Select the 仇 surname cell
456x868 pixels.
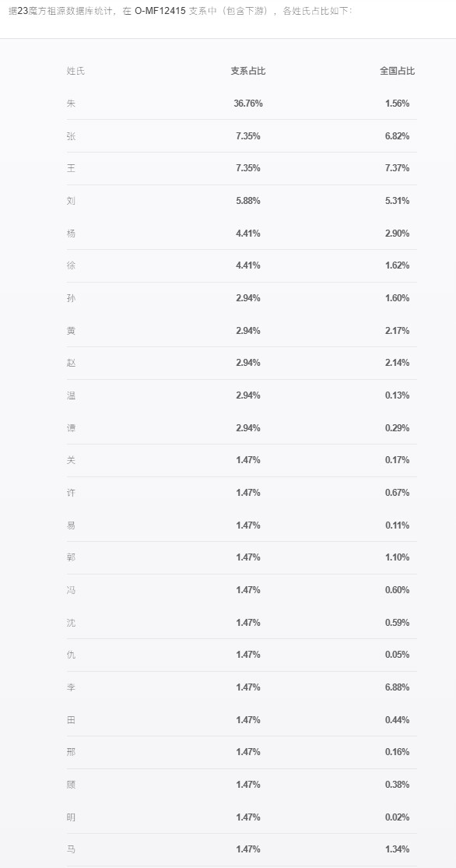pyautogui.click(x=72, y=655)
